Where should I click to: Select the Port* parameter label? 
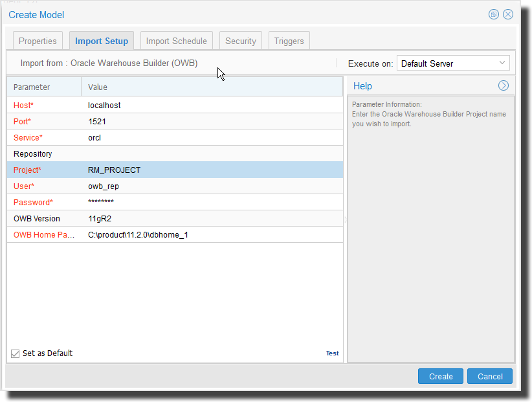[x=22, y=122]
